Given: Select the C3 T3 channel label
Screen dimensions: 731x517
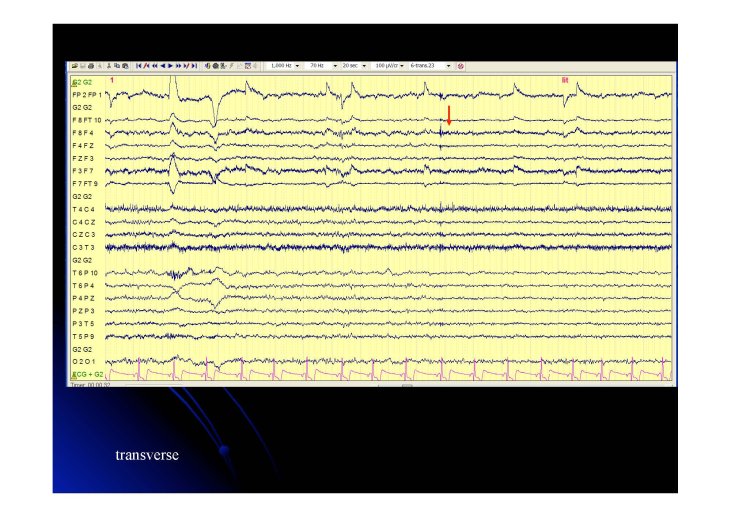Looking at the screenshot, I should tap(83, 248).
